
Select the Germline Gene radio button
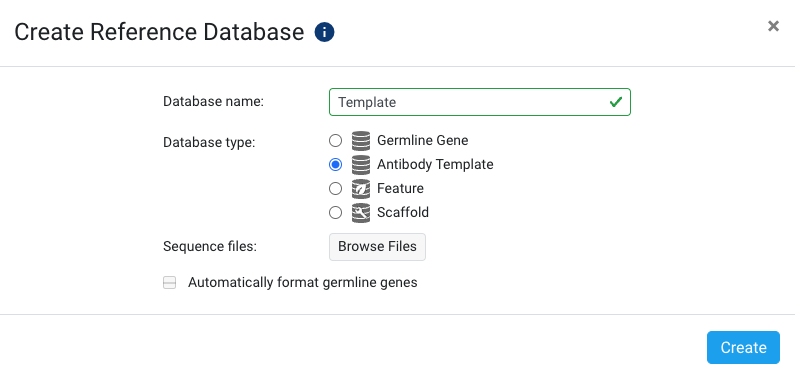coord(336,140)
